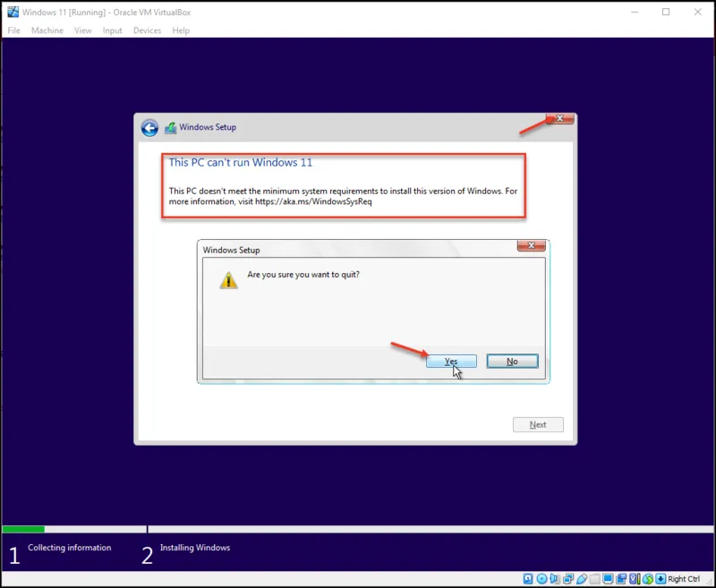Click network adapters icon in status bar
The height and width of the screenshot is (588, 716).
pyautogui.click(x=568, y=579)
